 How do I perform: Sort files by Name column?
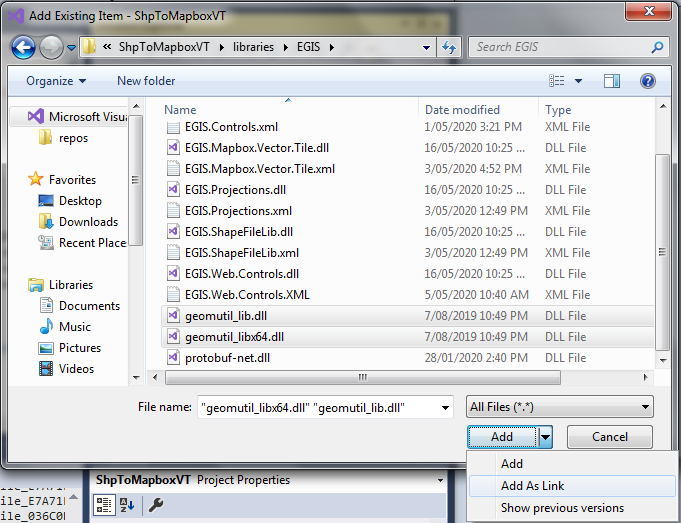(180, 109)
